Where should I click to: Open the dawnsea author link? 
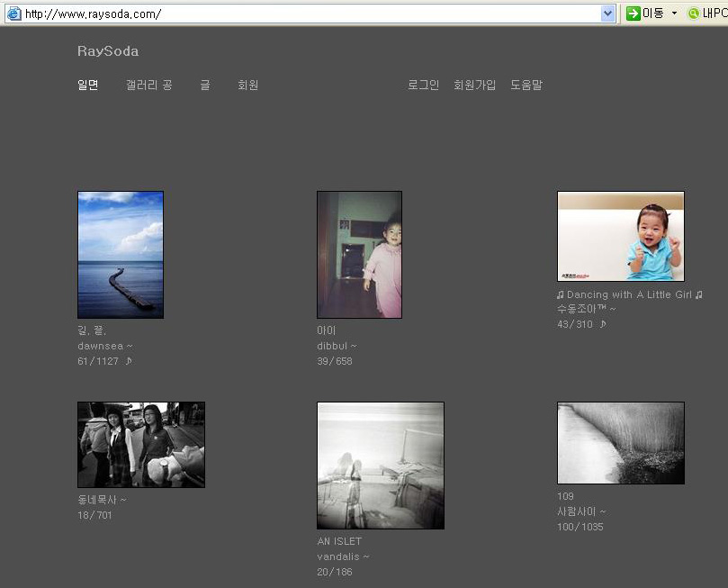pos(100,346)
